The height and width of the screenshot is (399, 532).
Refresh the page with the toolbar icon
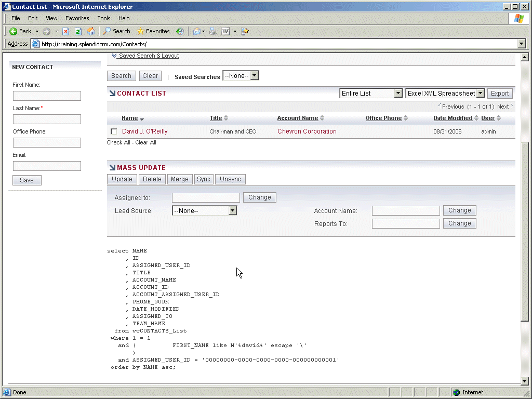pos(78,31)
